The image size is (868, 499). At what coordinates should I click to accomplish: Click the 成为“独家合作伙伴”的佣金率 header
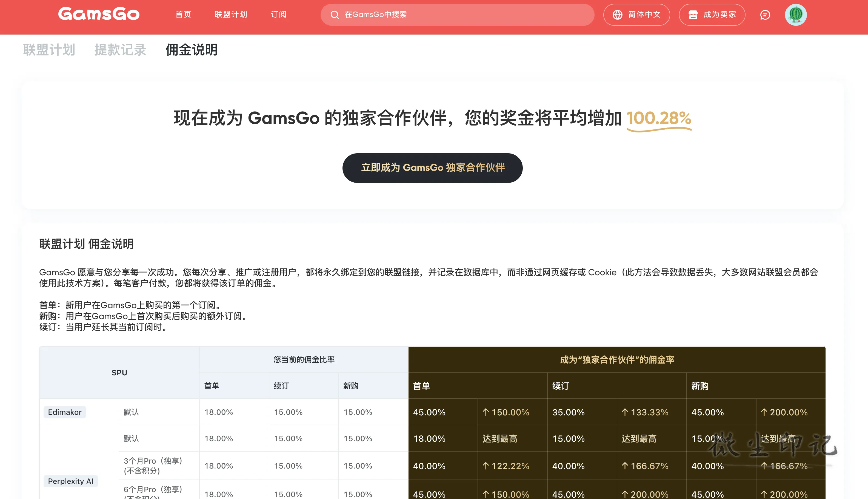[617, 359]
